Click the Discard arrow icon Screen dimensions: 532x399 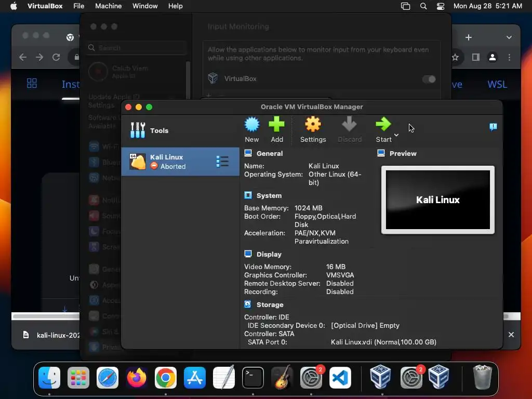349,124
